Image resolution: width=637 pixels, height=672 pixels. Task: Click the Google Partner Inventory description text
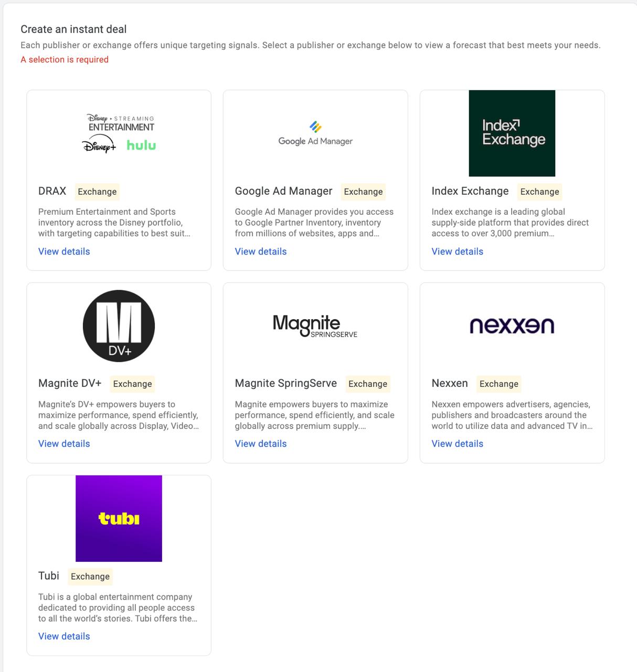[314, 223]
